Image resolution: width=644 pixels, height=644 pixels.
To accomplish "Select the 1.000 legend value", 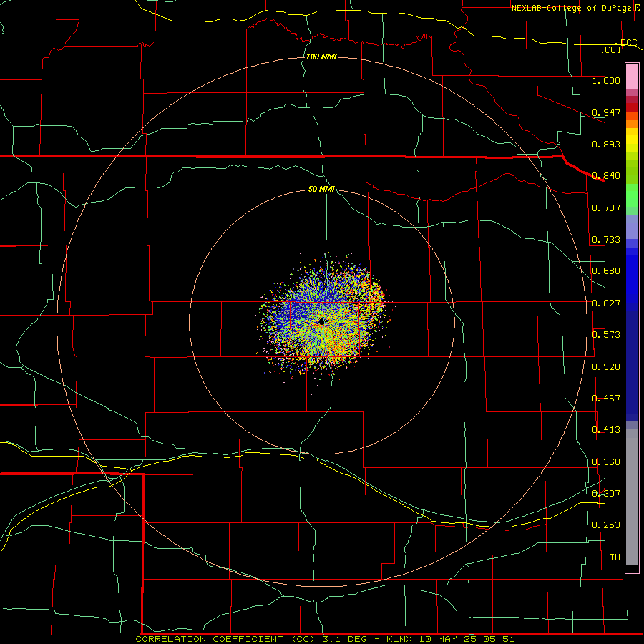I will coord(606,81).
